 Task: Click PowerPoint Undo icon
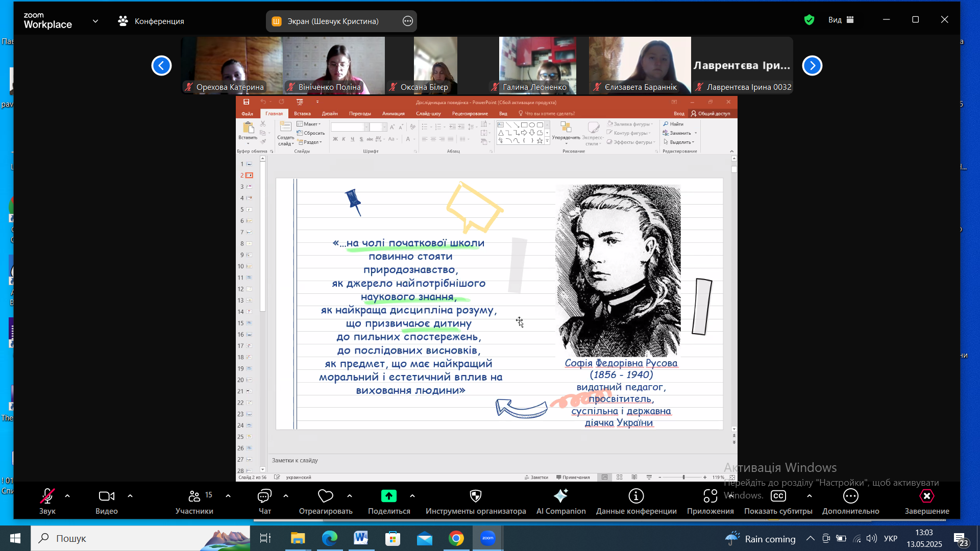(x=263, y=102)
